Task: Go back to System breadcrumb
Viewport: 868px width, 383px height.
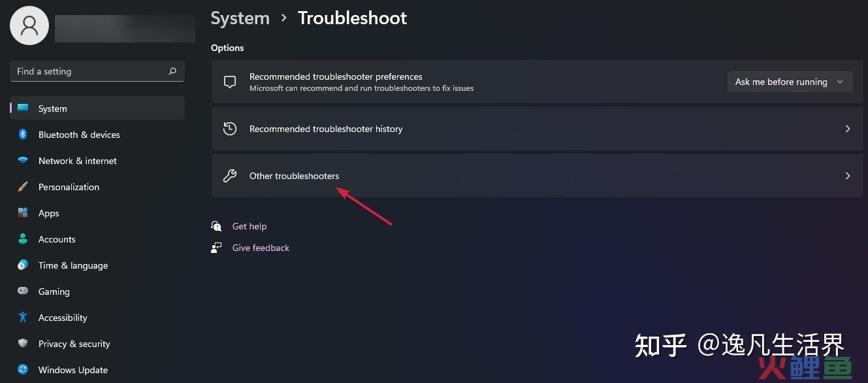Action: point(240,18)
